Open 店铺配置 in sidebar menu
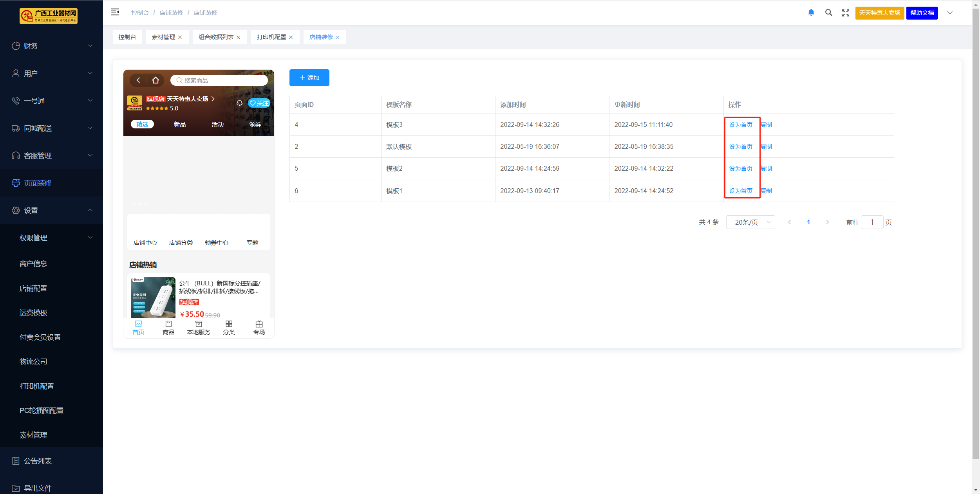This screenshot has width=980, height=494. (33, 288)
